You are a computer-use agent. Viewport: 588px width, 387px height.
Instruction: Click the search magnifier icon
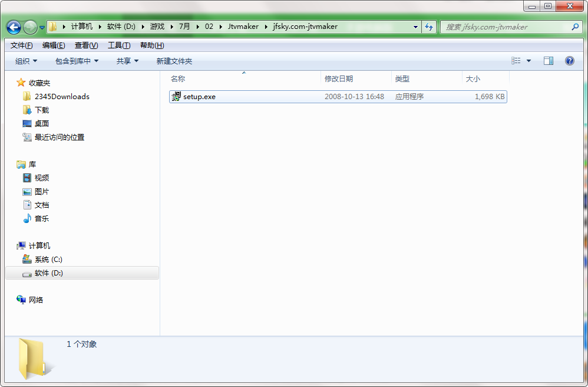575,27
